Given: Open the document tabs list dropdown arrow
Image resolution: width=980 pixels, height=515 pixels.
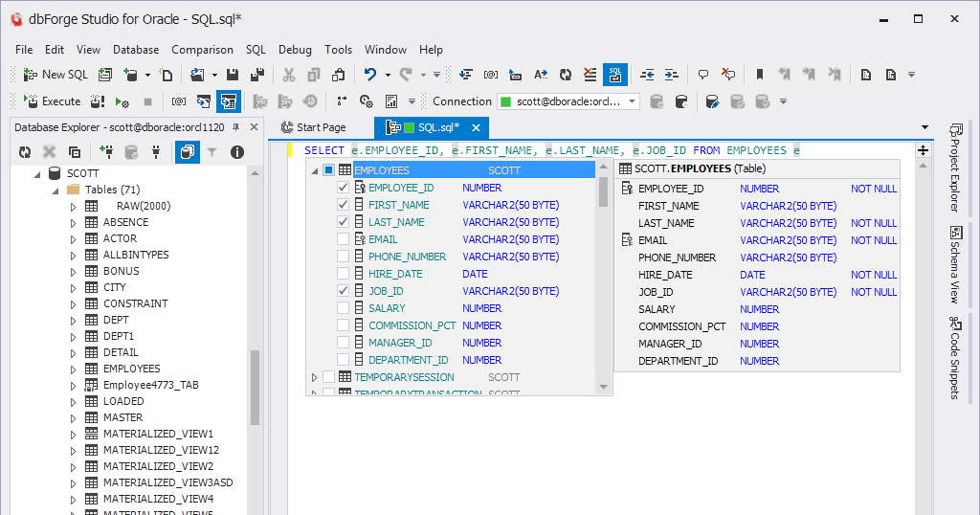Looking at the screenshot, I should 925,127.
